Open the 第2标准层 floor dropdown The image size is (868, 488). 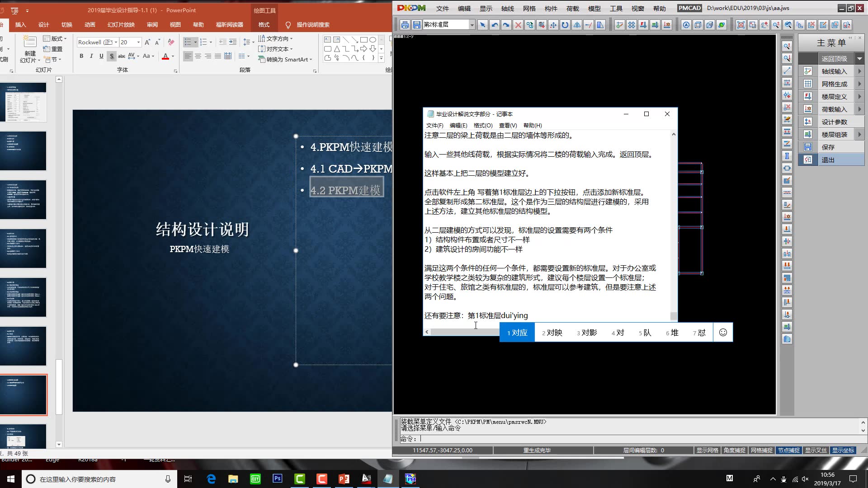[x=472, y=25]
